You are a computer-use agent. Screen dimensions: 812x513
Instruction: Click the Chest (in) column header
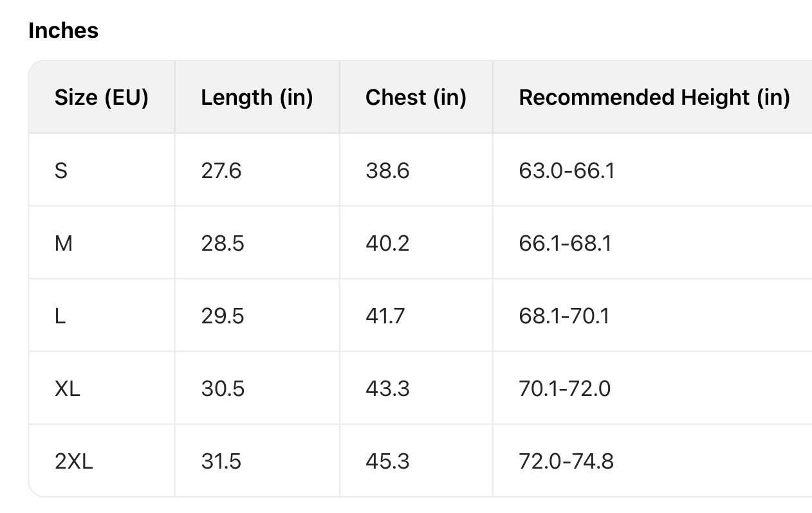tap(416, 98)
